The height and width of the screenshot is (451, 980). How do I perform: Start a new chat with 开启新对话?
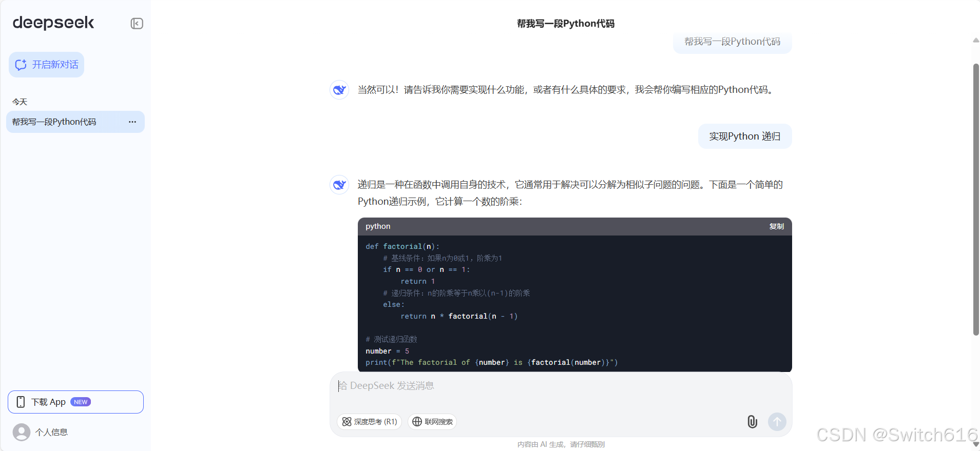(x=46, y=65)
